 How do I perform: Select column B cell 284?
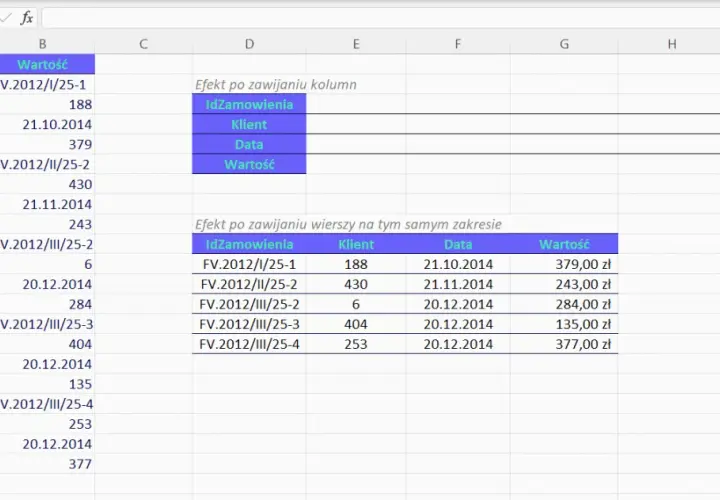click(x=47, y=304)
